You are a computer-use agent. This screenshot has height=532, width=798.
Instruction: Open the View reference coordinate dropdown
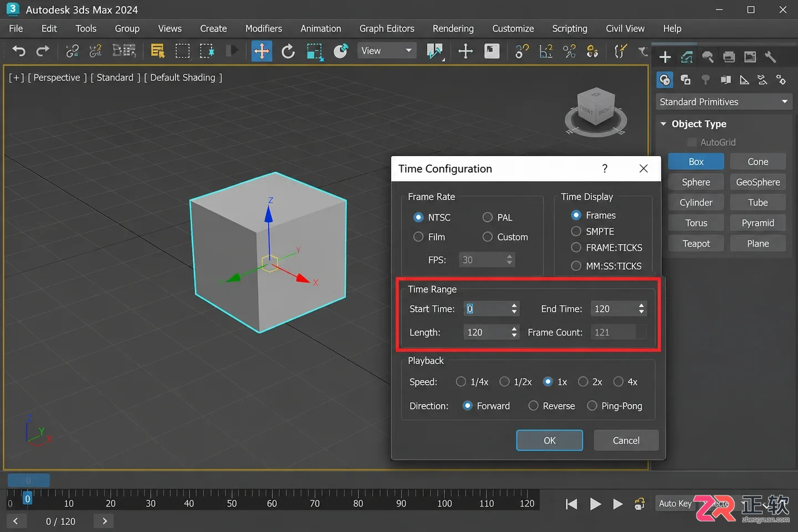click(387, 51)
